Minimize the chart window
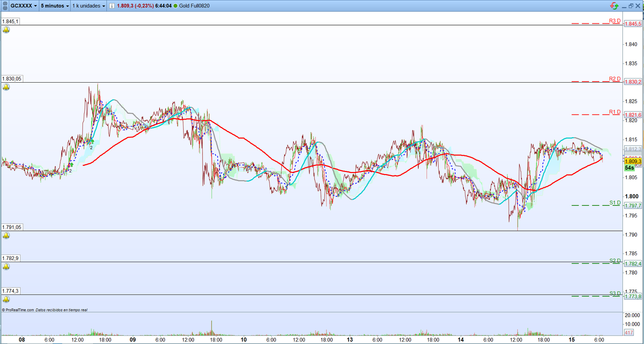Screen dimensions: 644x344 624,6
